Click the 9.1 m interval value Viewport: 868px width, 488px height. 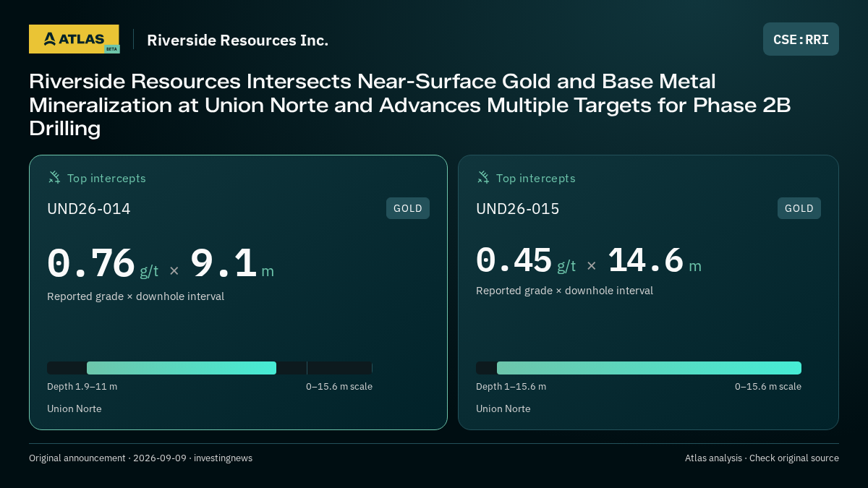[x=232, y=264]
